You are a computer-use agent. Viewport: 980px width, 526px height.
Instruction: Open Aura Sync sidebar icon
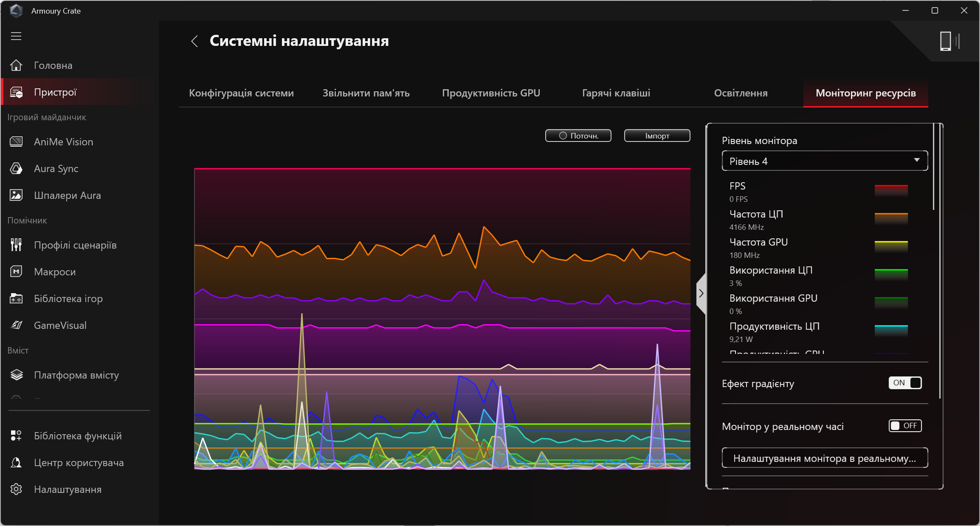[16, 169]
